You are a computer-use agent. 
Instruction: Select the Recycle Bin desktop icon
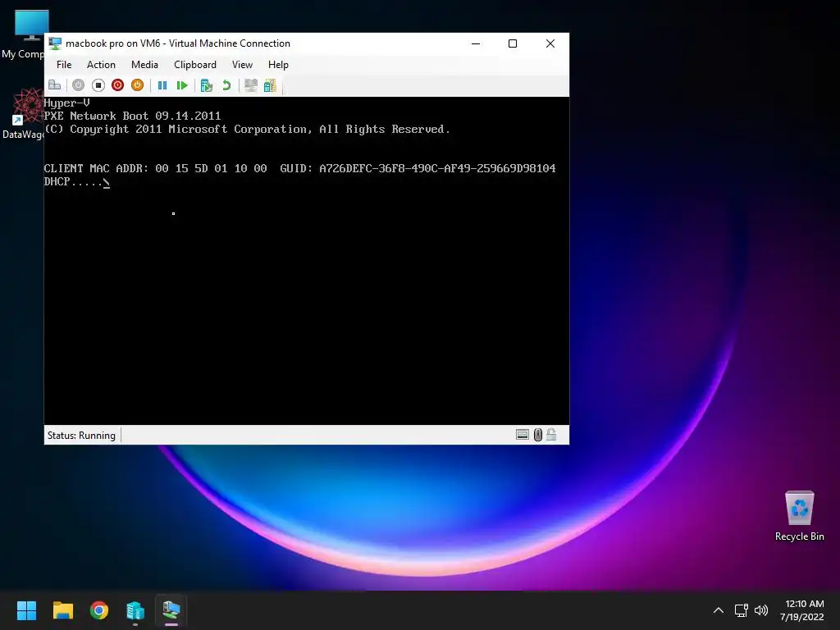click(x=799, y=515)
